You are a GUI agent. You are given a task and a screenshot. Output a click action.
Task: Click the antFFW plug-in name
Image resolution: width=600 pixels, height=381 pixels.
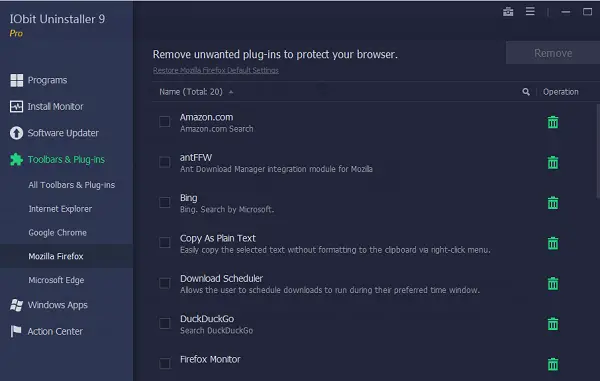tap(196, 157)
